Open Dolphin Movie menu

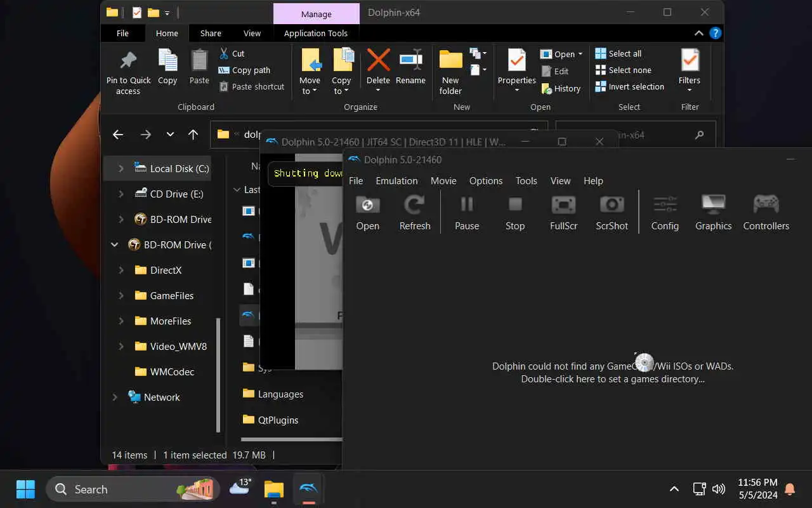coord(443,181)
